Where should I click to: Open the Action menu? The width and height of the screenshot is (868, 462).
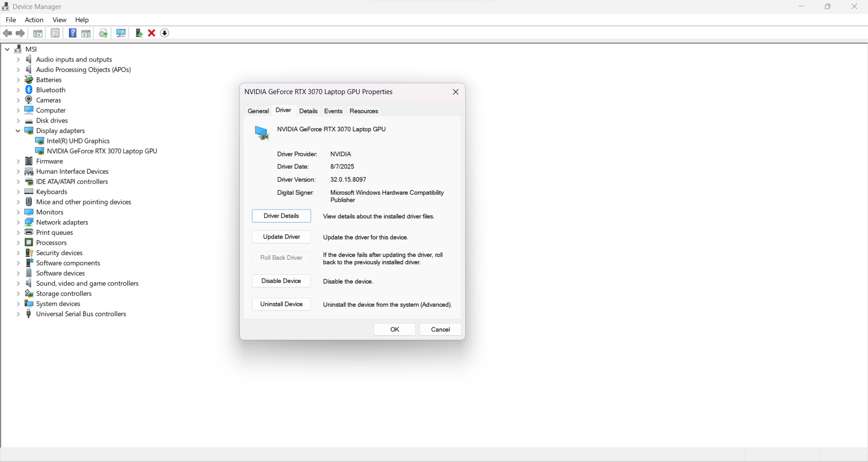tap(34, 20)
